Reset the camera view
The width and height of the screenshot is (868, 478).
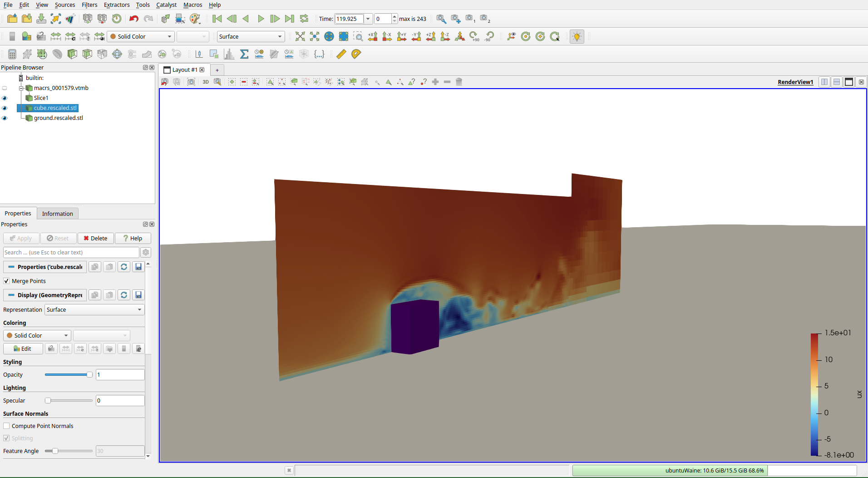pyautogui.click(x=164, y=82)
